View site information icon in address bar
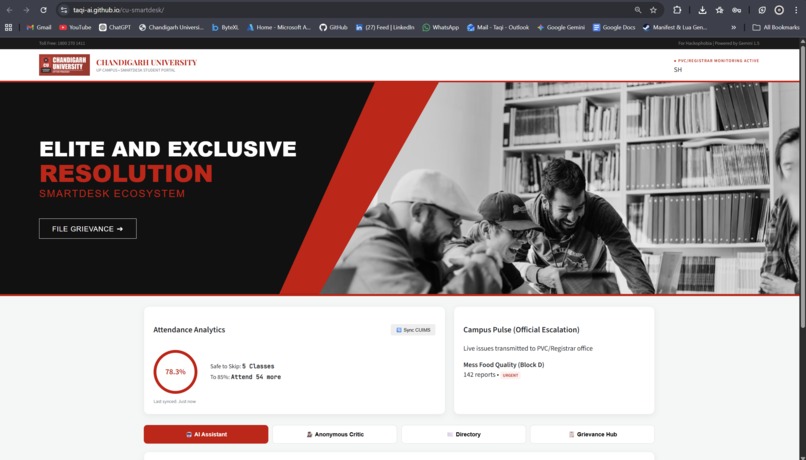This screenshot has width=806, height=460. (64, 10)
